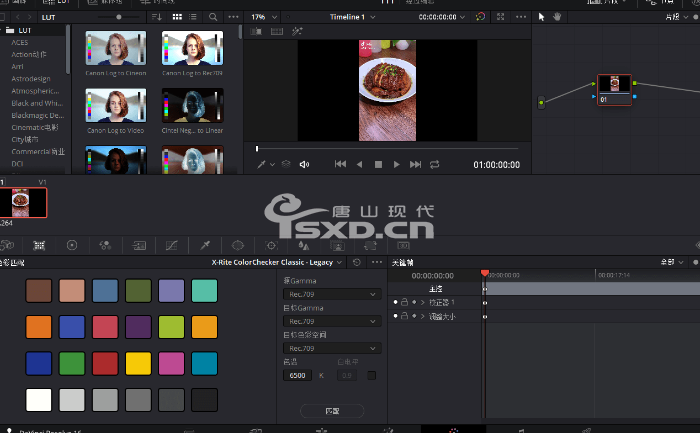Select node 01 in node editor
The width and height of the screenshot is (700, 433).
(615, 90)
